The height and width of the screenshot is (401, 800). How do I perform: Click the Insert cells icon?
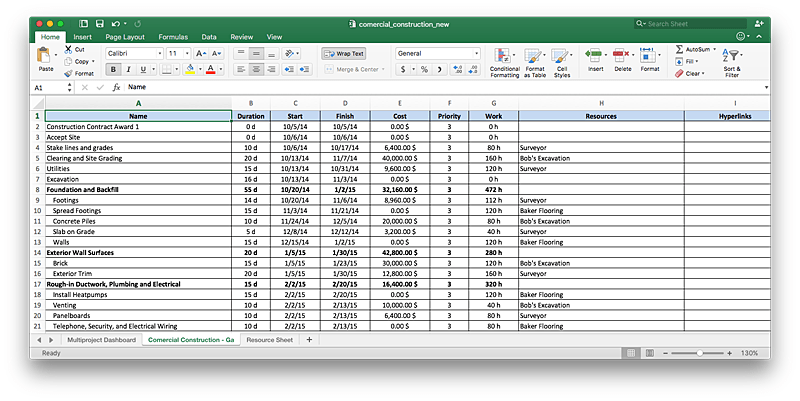click(593, 55)
